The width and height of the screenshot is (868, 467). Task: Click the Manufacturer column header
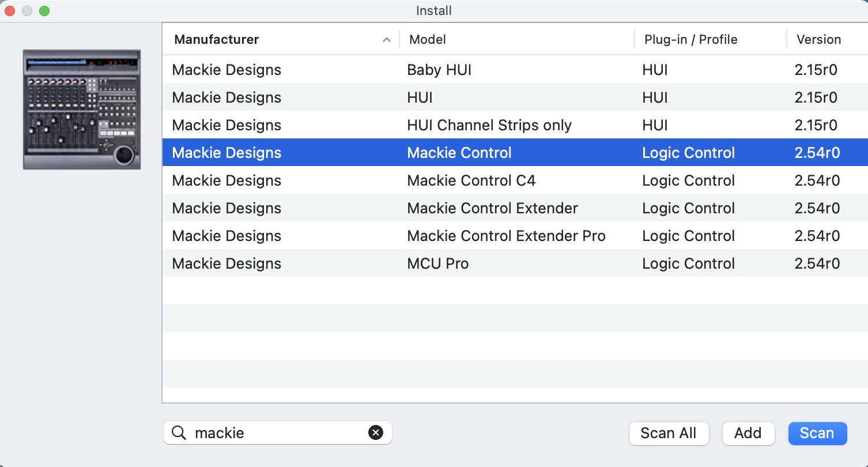[217, 40]
